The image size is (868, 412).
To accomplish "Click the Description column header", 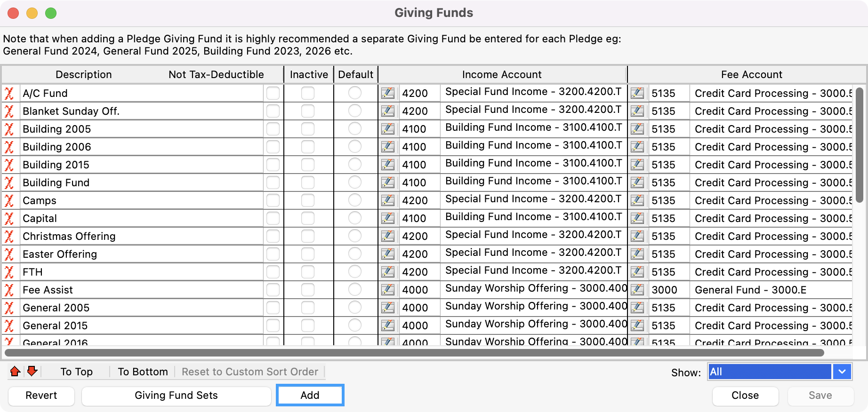I will click(84, 74).
